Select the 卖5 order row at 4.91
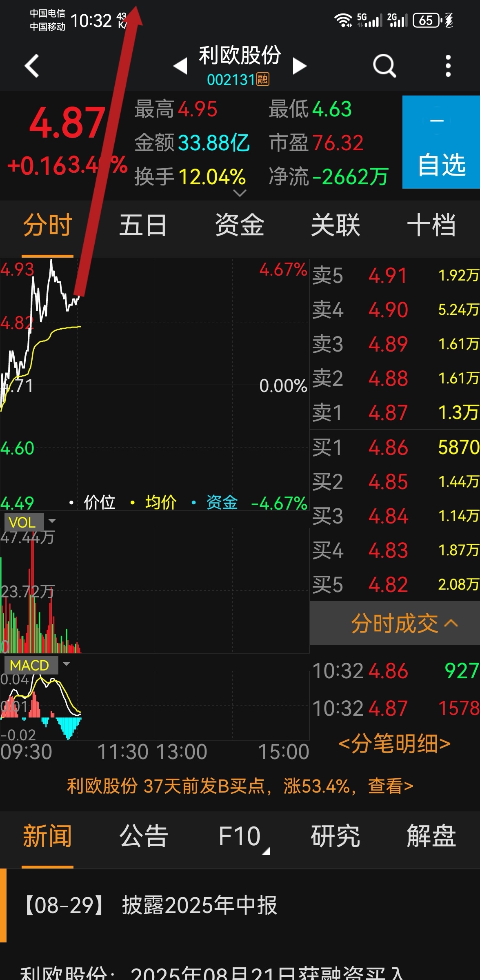Image resolution: width=480 pixels, height=980 pixels. 395,276
